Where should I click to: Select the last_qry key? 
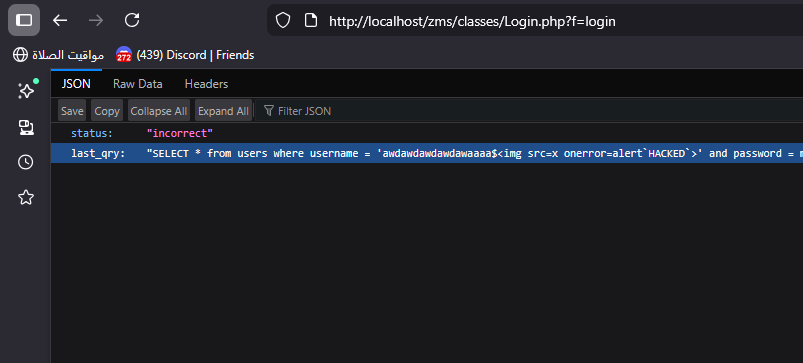[98, 154]
